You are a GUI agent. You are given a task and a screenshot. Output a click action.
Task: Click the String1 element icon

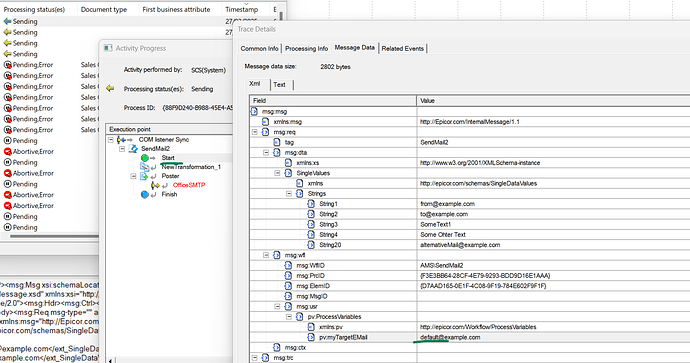tap(311, 204)
